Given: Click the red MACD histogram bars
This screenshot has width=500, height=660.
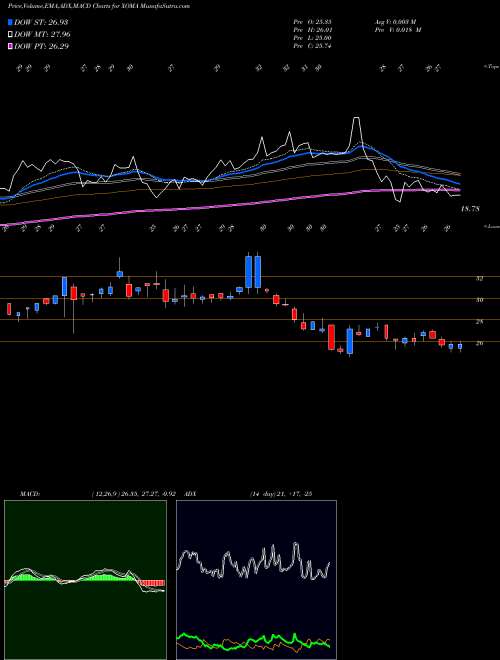Looking at the screenshot, I should (x=152, y=583).
